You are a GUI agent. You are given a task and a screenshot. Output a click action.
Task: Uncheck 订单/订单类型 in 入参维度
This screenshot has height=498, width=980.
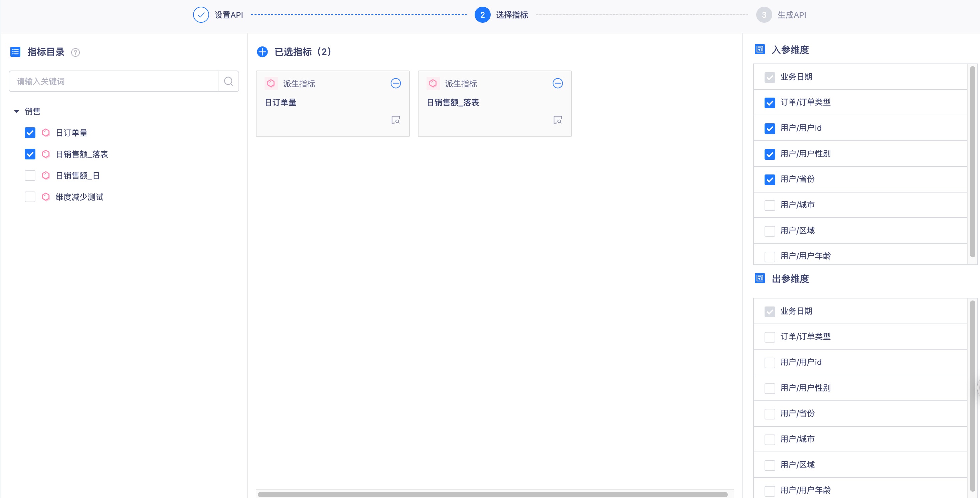coord(770,103)
